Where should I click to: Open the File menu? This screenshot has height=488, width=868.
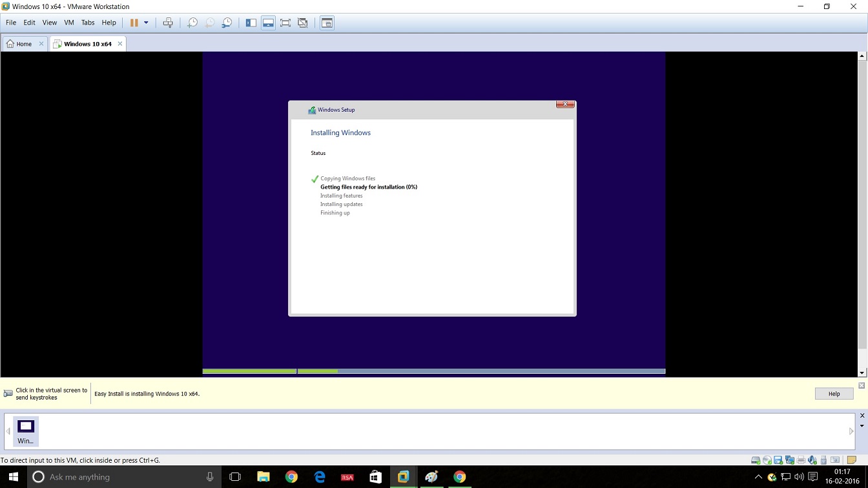[11, 23]
